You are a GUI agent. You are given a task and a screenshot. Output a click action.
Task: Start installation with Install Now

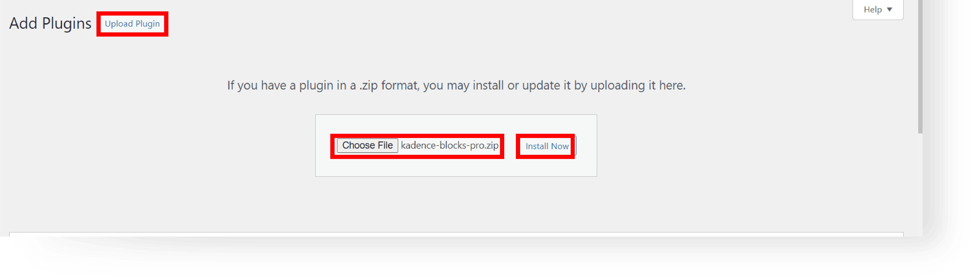pyautogui.click(x=547, y=146)
